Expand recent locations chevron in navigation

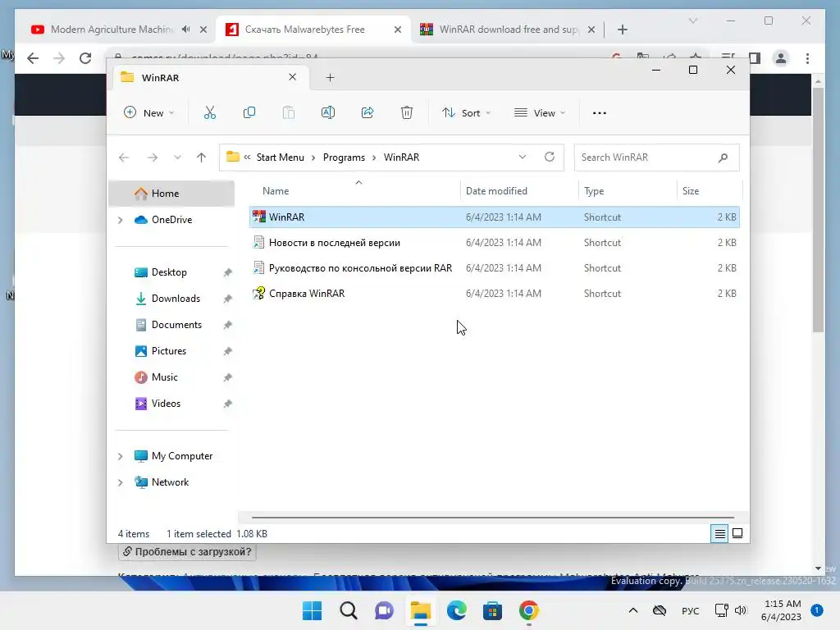point(177,157)
